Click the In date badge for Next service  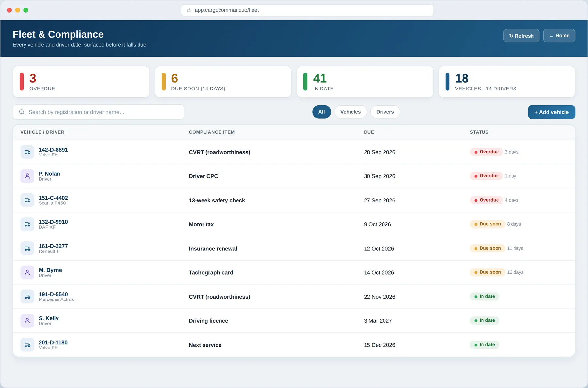point(484,345)
